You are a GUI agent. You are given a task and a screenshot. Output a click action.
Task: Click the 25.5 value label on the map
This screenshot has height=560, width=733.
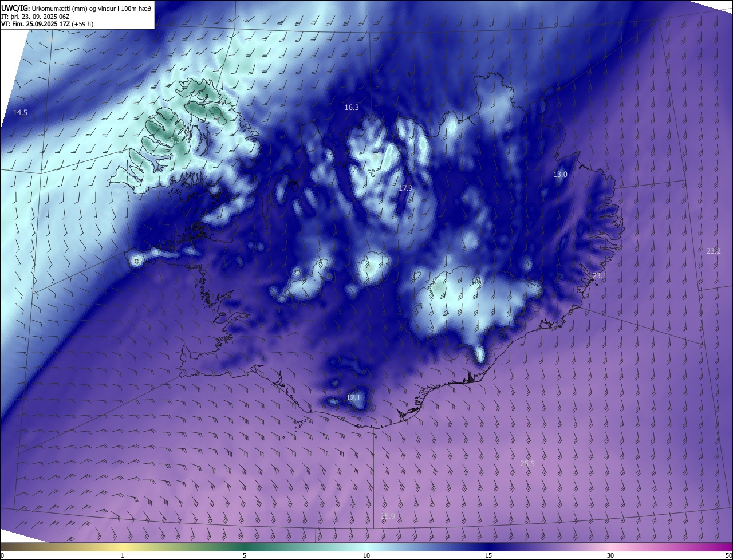point(527,464)
